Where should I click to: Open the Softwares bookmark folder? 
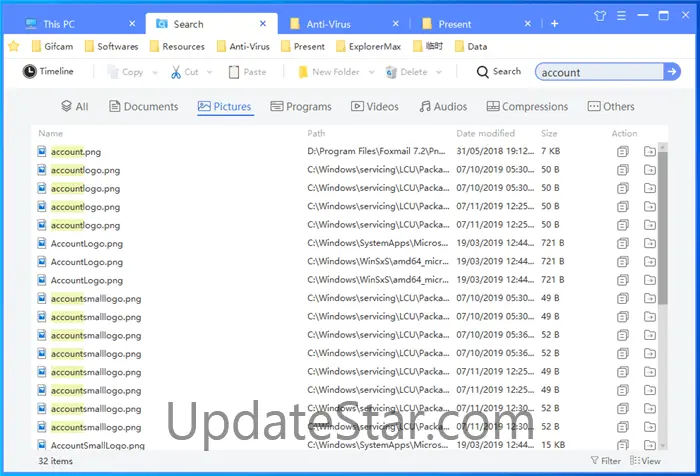(112, 46)
